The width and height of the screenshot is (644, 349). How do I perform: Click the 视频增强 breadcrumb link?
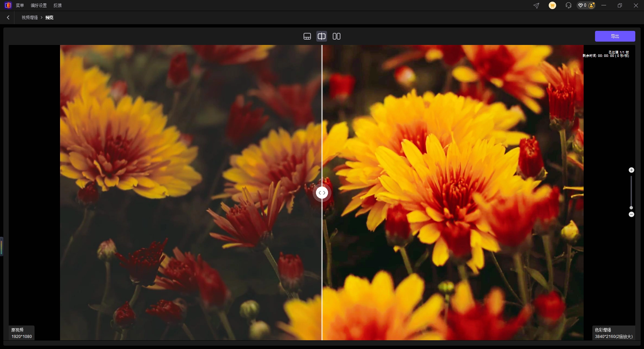30,17
